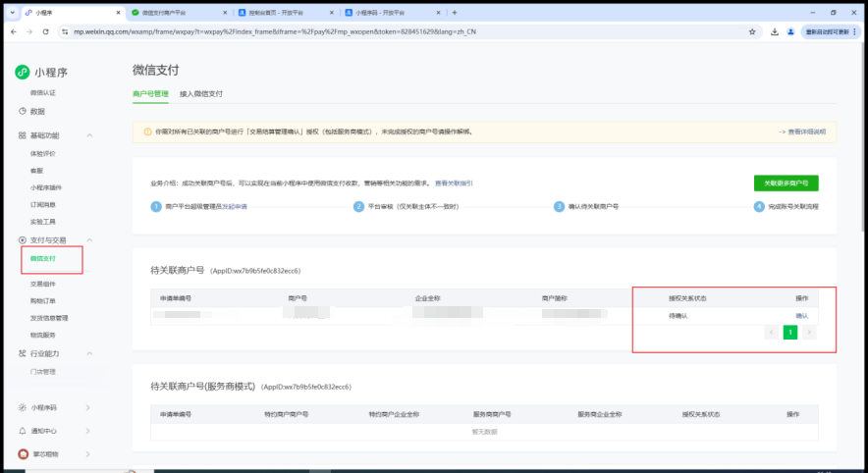Open browser downloads icon
The height and width of the screenshot is (473, 868).
click(x=775, y=32)
